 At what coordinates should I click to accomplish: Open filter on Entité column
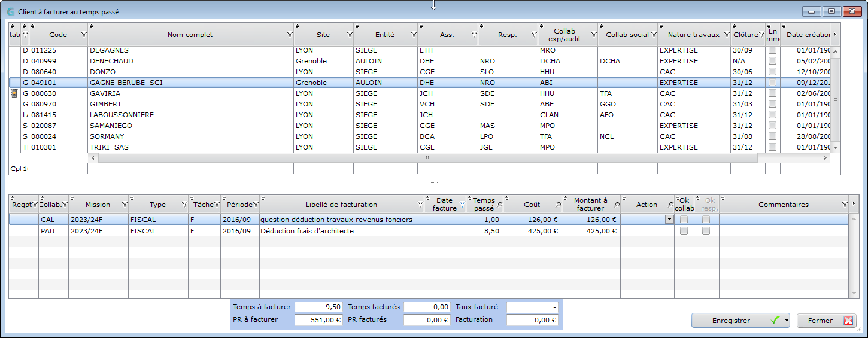414,35
